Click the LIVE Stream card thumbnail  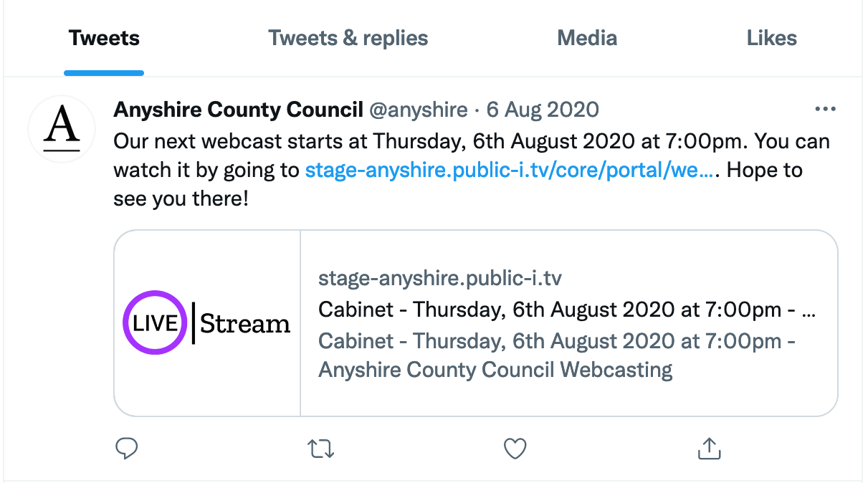pos(207,323)
